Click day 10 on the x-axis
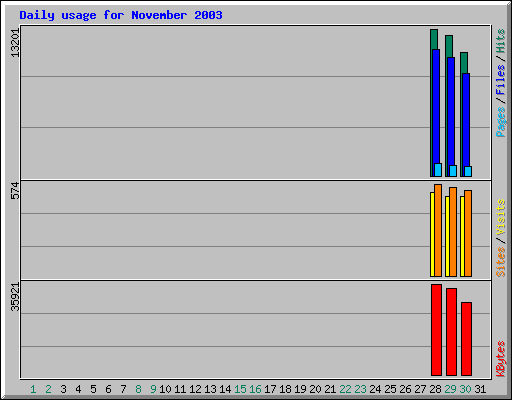The width and height of the screenshot is (512, 400). (165, 389)
